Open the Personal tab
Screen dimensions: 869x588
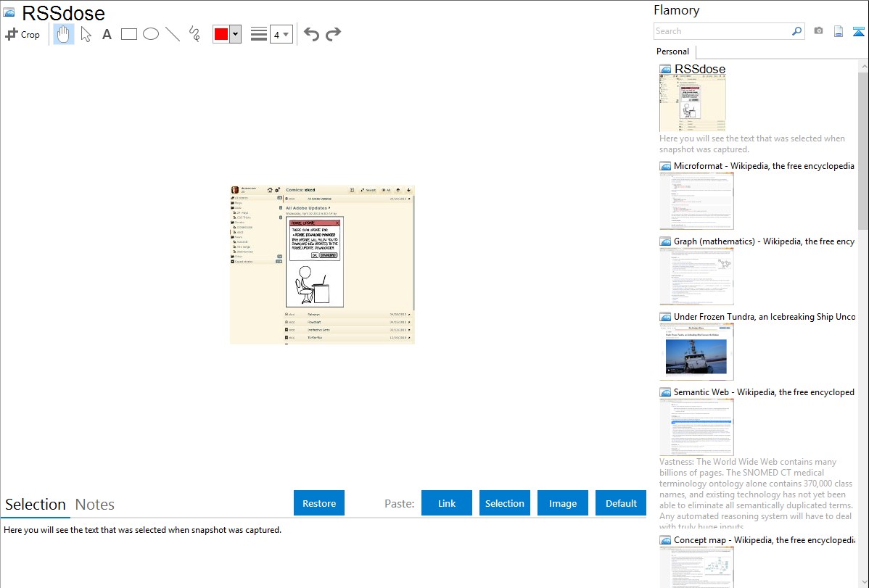pyautogui.click(x=672, y=51)
